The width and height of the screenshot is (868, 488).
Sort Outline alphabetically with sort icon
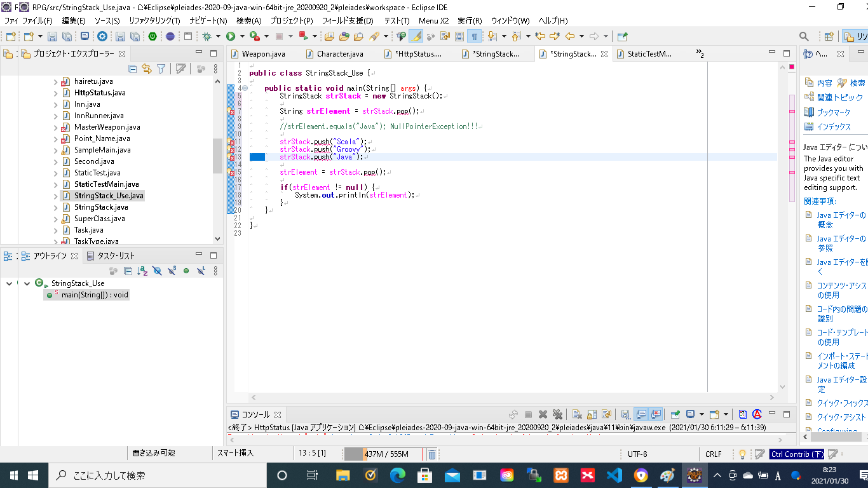[x=142, y=271]
